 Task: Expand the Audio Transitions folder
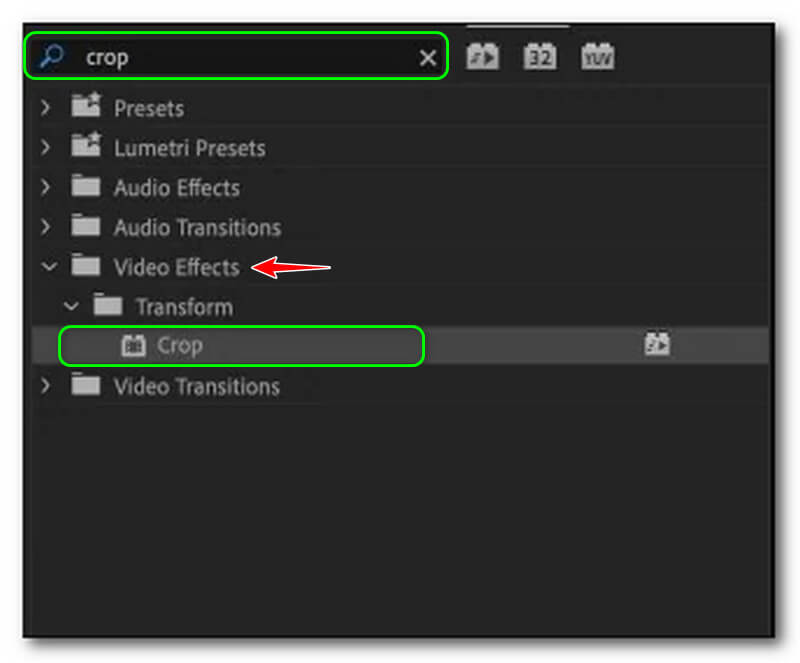pos(45,227)
